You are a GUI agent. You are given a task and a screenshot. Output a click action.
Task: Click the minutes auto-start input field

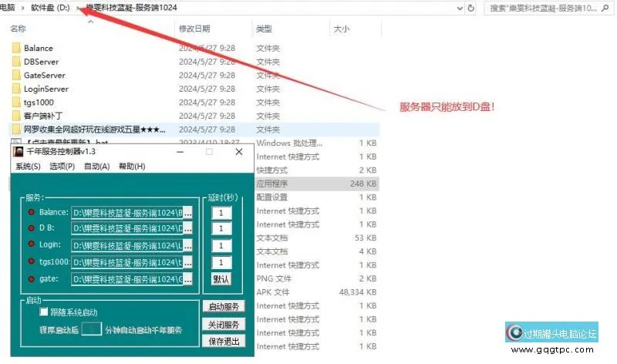point(91,329)
